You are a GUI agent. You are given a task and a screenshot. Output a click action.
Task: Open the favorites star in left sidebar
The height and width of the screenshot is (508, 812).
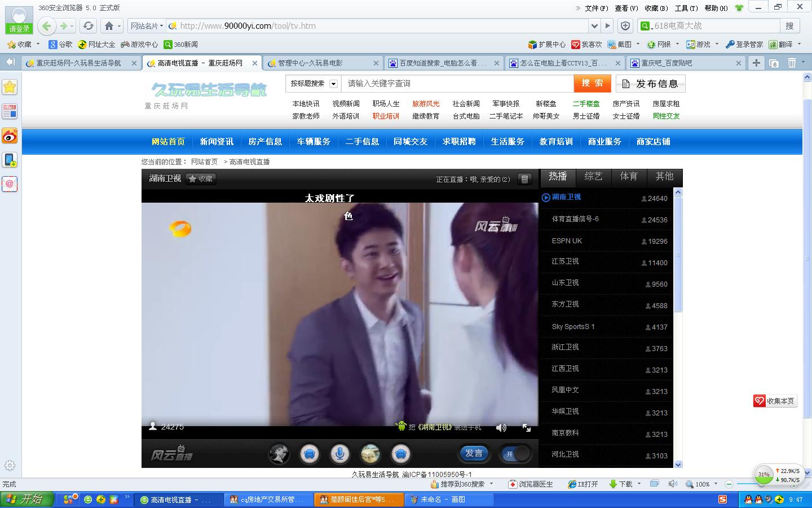(x=10, y=86)
